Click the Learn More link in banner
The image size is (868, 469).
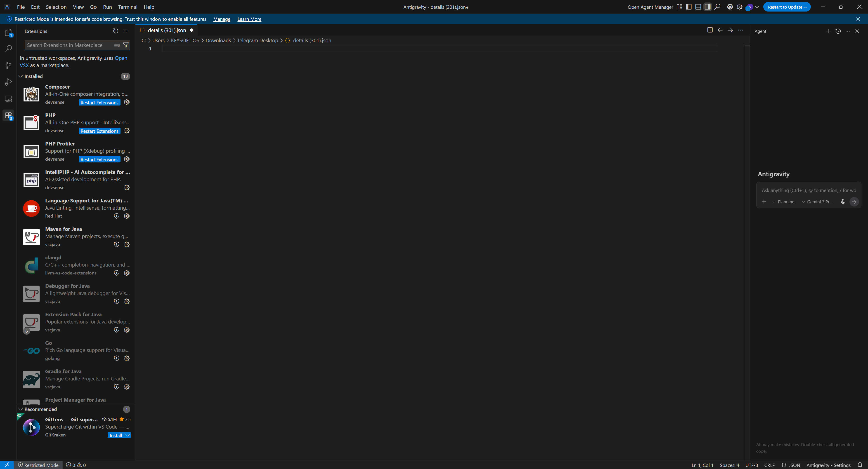(x=249, y=19)
